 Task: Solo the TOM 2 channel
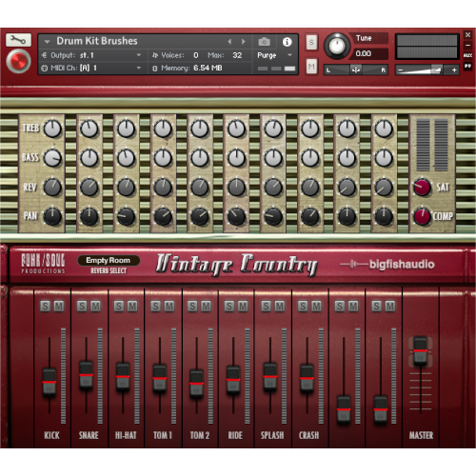click(x=192, y=307)
